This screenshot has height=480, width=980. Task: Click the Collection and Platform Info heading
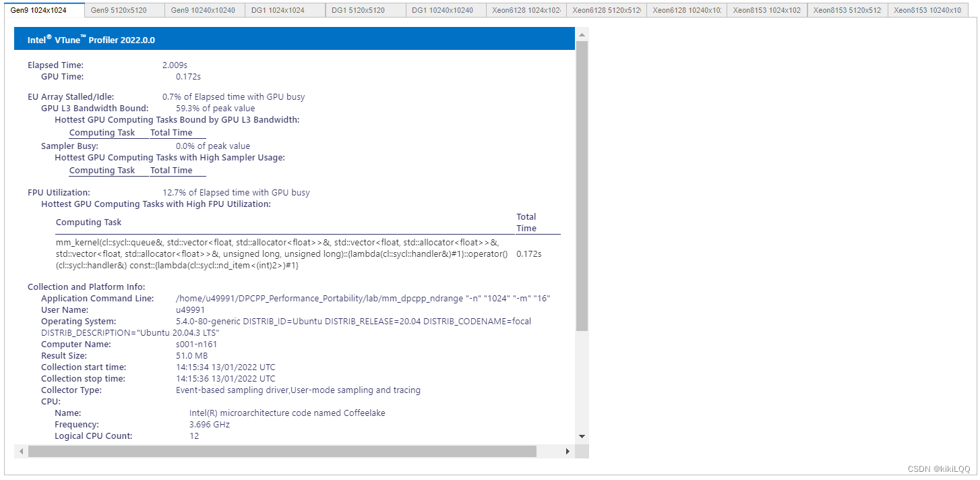tap(86, 287)
